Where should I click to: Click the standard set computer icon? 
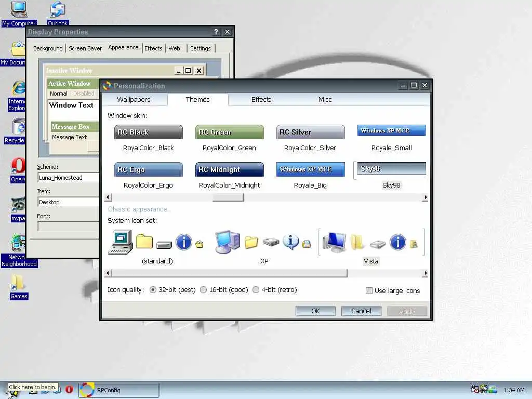121,242
